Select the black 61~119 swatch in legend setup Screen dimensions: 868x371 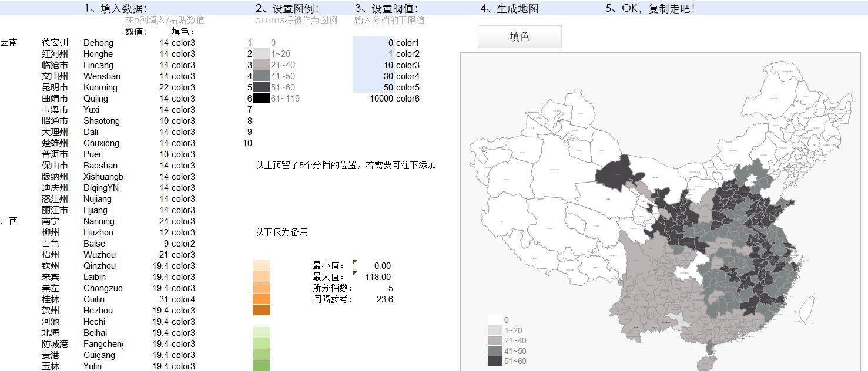point(262,99)
